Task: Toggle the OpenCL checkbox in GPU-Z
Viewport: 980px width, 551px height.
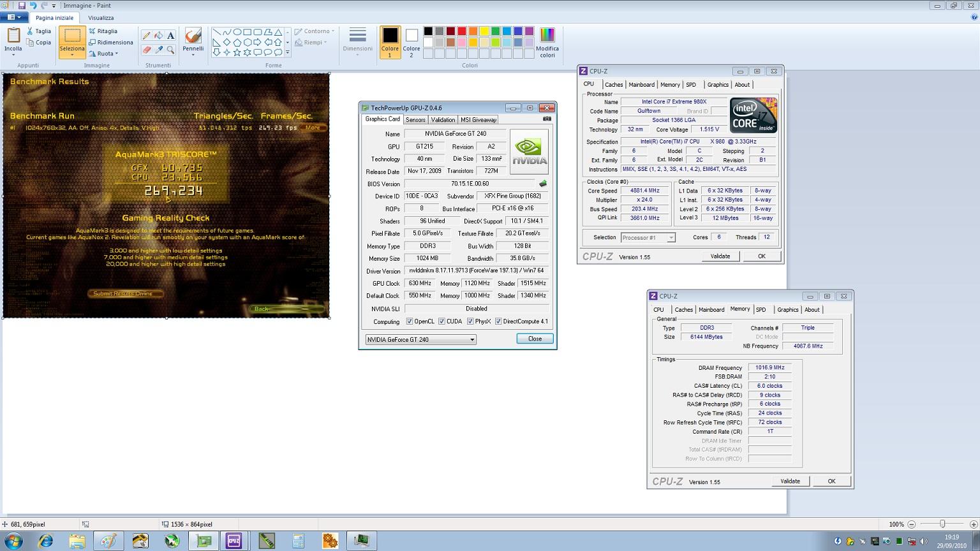Action: pyautogui.click(x=410, y=321)
